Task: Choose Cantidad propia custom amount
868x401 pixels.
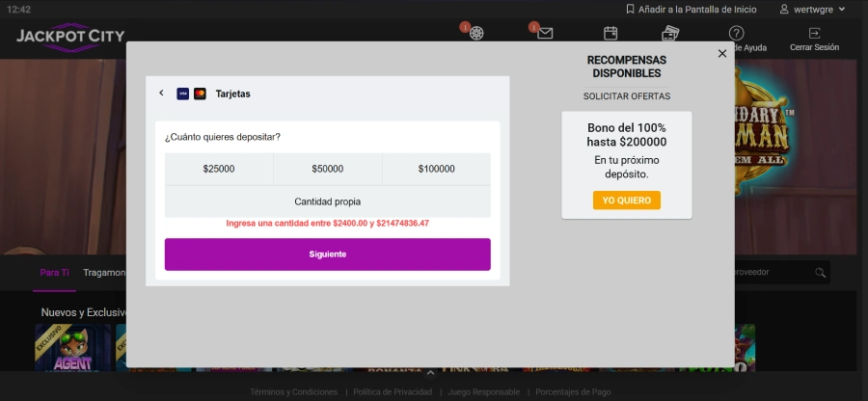Action: pyautogui.click(x=328, y=201)
